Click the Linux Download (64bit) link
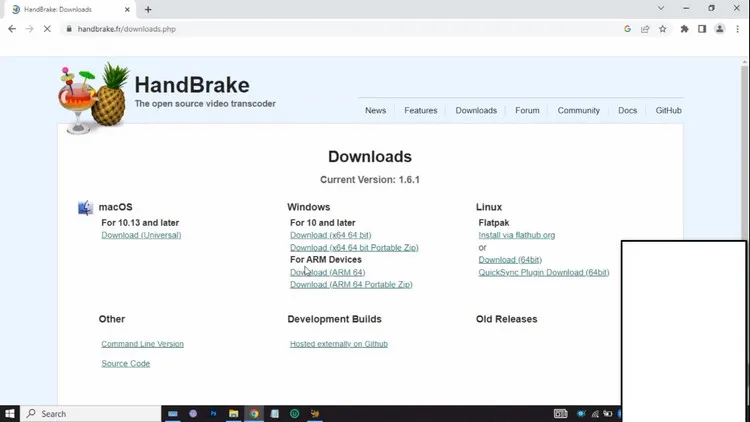This screenshot has height=422, width=750. (510, 260)
